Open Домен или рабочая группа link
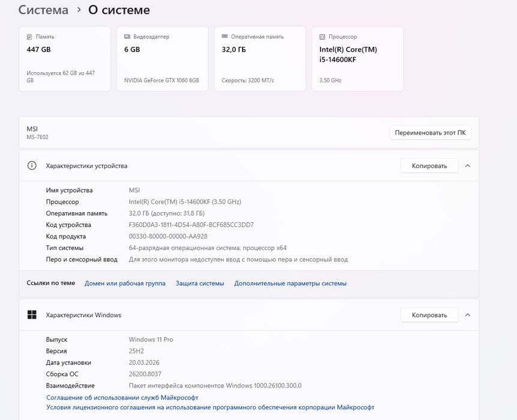The height and width of the screenshot is (420, 517). pos(125,284)
